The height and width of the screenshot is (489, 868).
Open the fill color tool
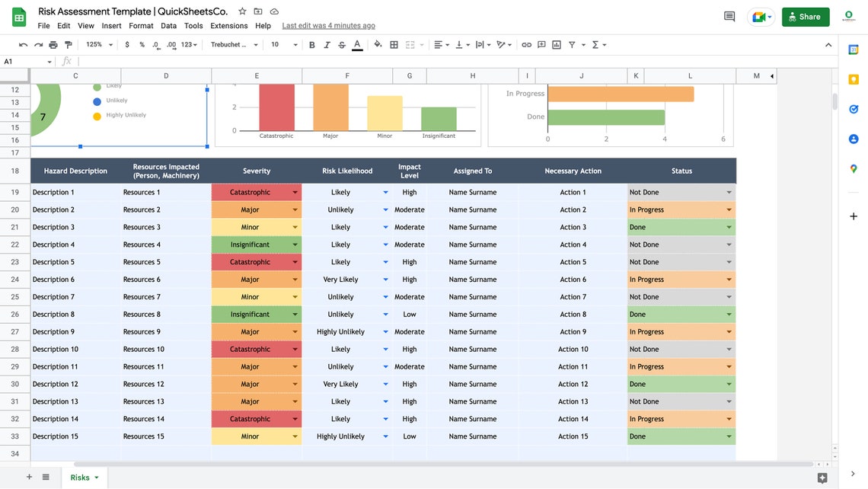(378, 44)
